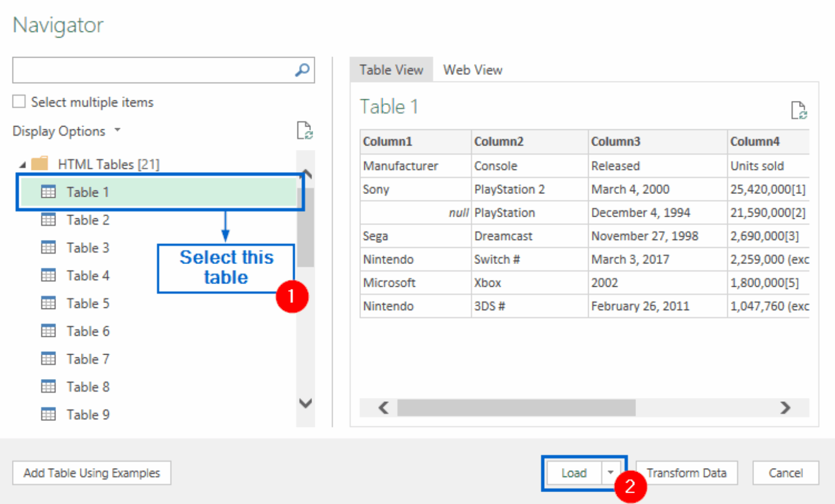The width and height of the screenshot is (835, 504).
Task: Select Table 6 in the navigator list
Action: 88,331
